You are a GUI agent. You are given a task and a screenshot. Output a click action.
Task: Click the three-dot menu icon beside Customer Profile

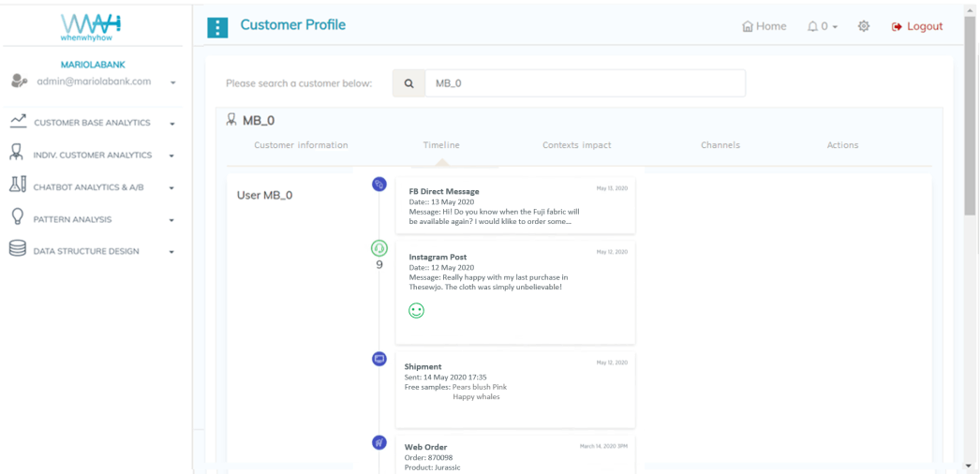pyautogui.click(x=217, y=27)
